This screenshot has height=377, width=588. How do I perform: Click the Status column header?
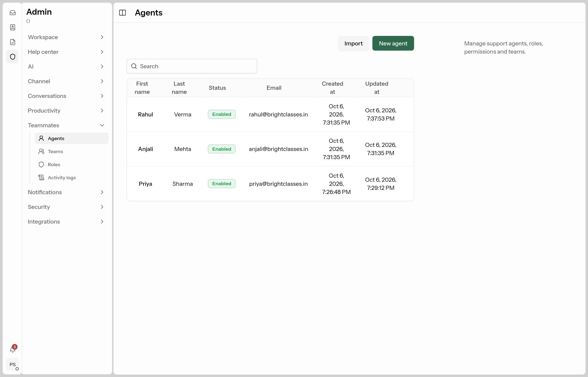click(217, 88)
